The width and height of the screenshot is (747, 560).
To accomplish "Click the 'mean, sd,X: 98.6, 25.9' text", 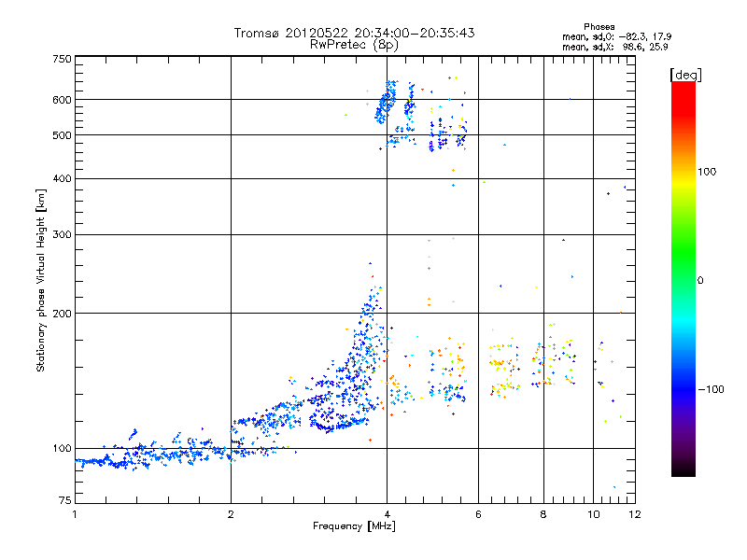I will pyautogui.click(x=615, y=47).
